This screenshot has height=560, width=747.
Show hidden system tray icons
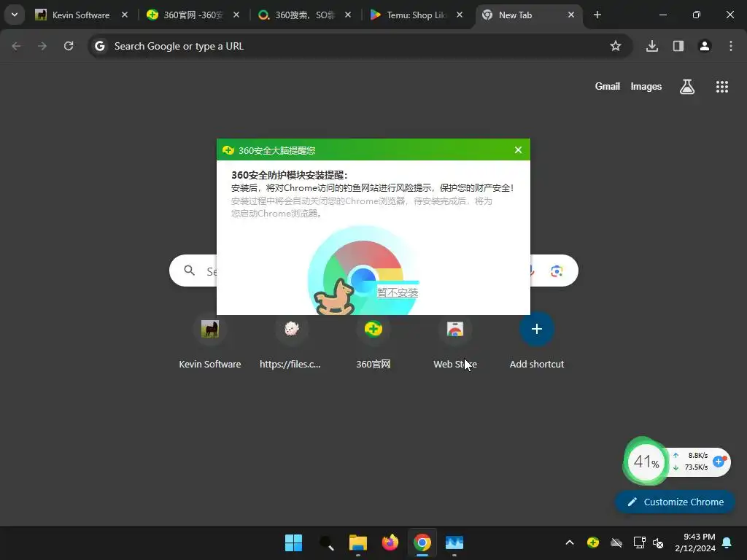(x=569, y=542)
